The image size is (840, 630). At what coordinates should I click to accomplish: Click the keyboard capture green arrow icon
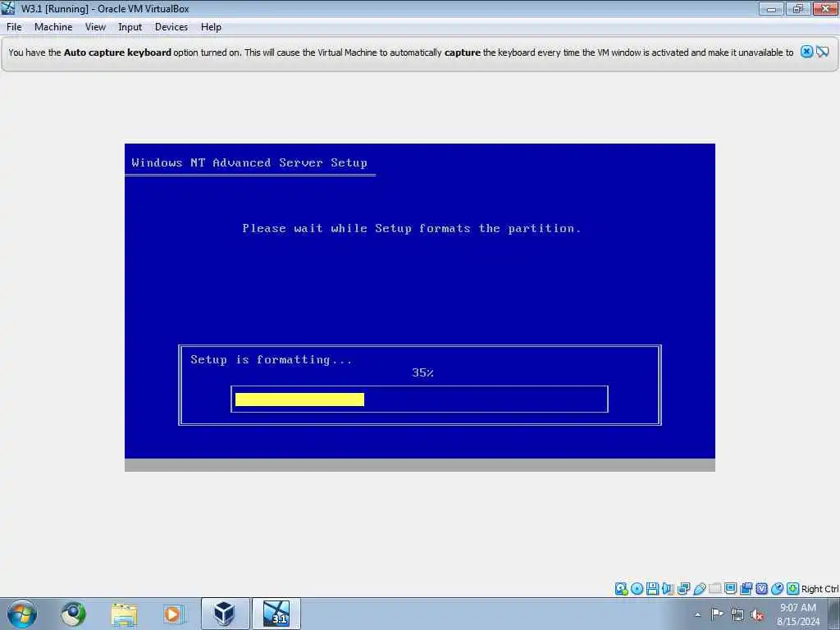pyautogui.click(x=793, y=589)
